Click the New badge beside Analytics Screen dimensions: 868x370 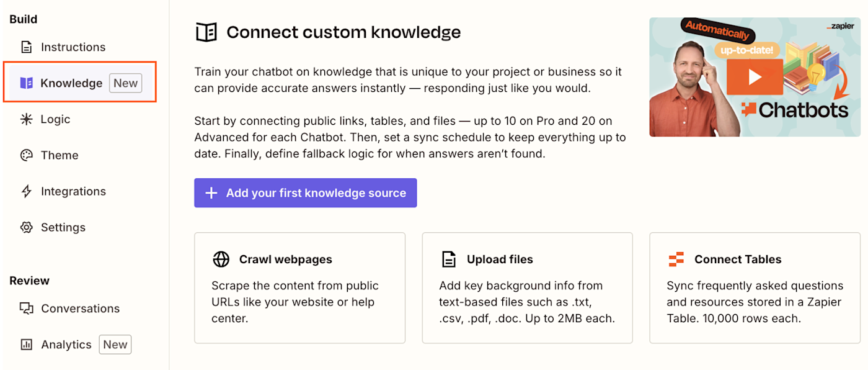point(115,345)
